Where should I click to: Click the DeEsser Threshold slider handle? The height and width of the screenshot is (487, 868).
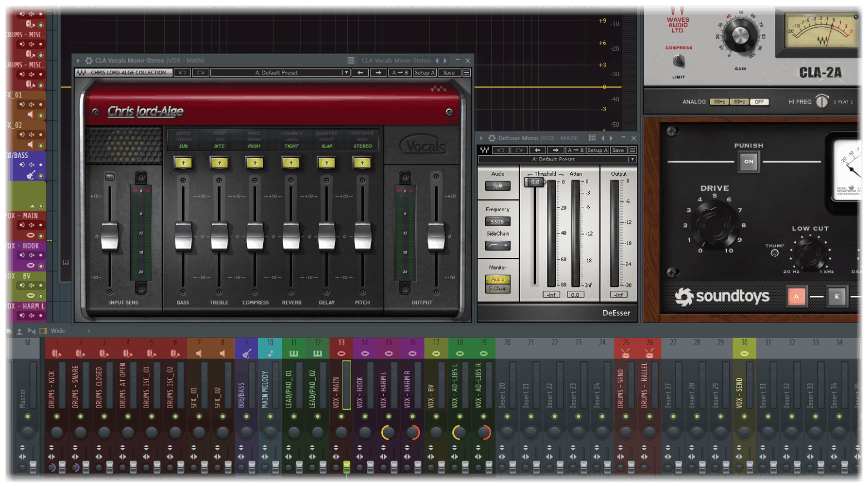[534, 182]
